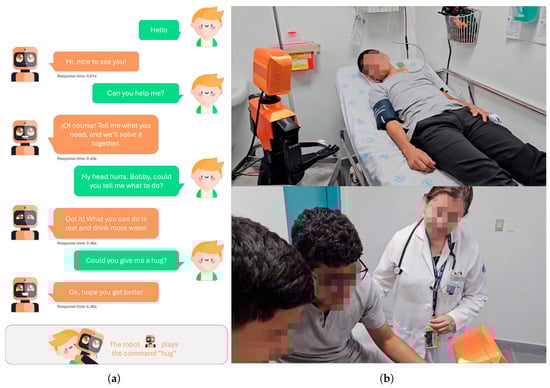The height and width of the screenshot is (388, 550).
Task: Click the "My head hurts, Bobby" message bubble
Action: click(x=128, y=181)
